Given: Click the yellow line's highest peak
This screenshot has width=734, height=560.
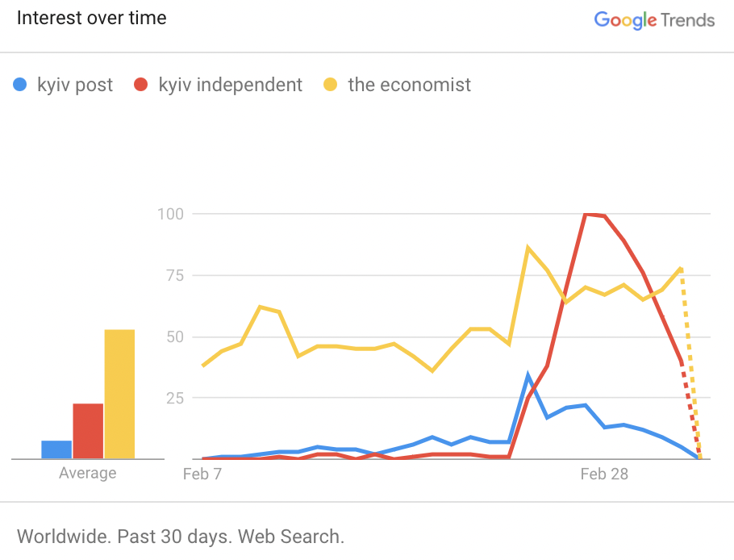Looking at the screenshot, I should 528,248.
